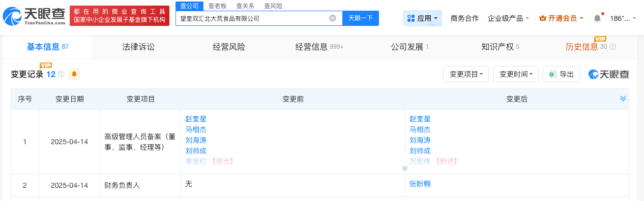
Task: Clear the search box with the X icon
Action: (333, 18)
